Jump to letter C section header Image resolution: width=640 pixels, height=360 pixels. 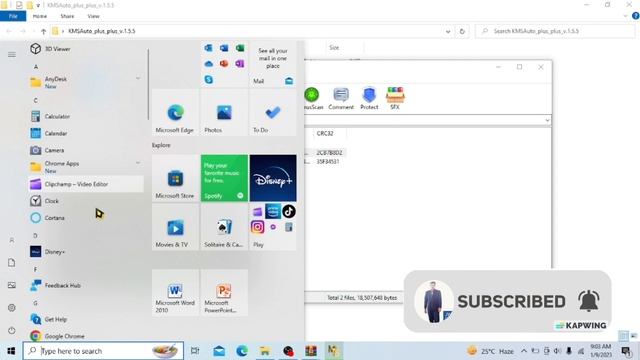click(x=36, y=100)
